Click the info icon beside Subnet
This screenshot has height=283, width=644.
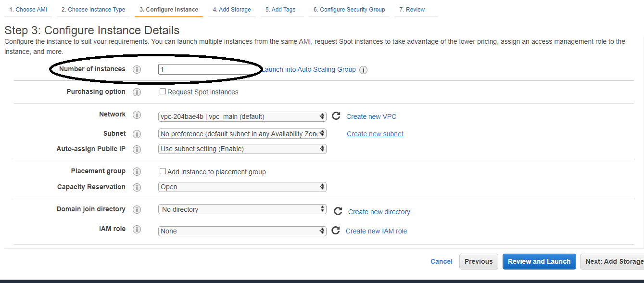(x=137, y=134)
